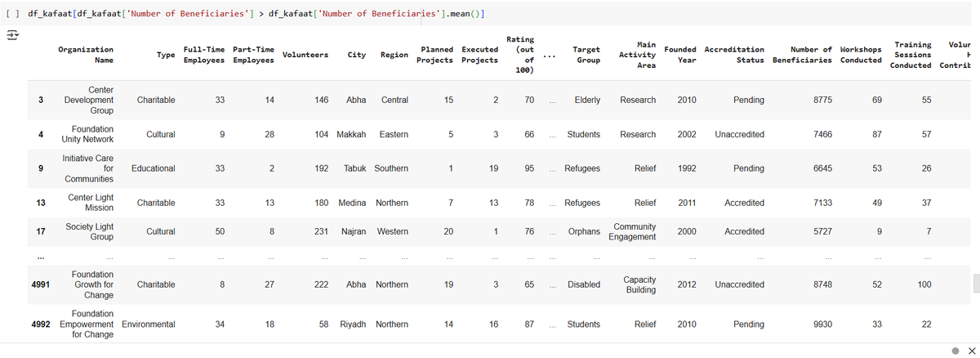
Task: Click the 'Elderly' target group cell
Action: 587,100
